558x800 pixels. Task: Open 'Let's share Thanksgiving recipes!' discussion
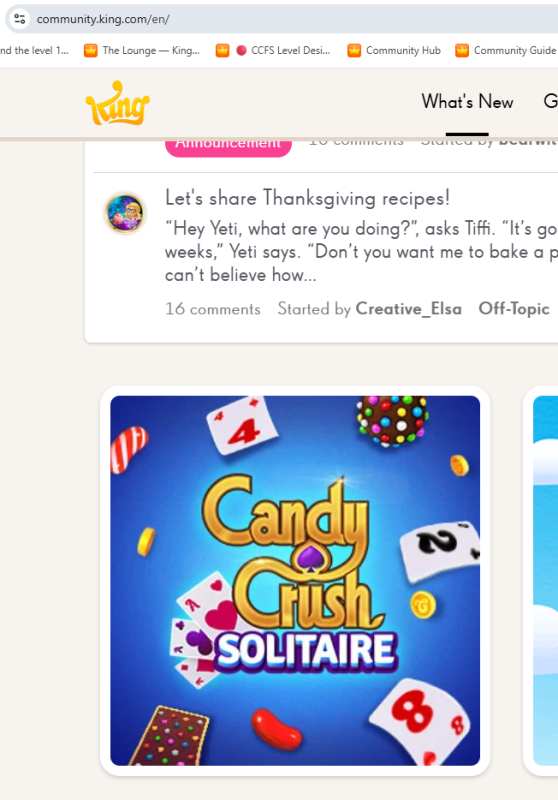[308, 198]
